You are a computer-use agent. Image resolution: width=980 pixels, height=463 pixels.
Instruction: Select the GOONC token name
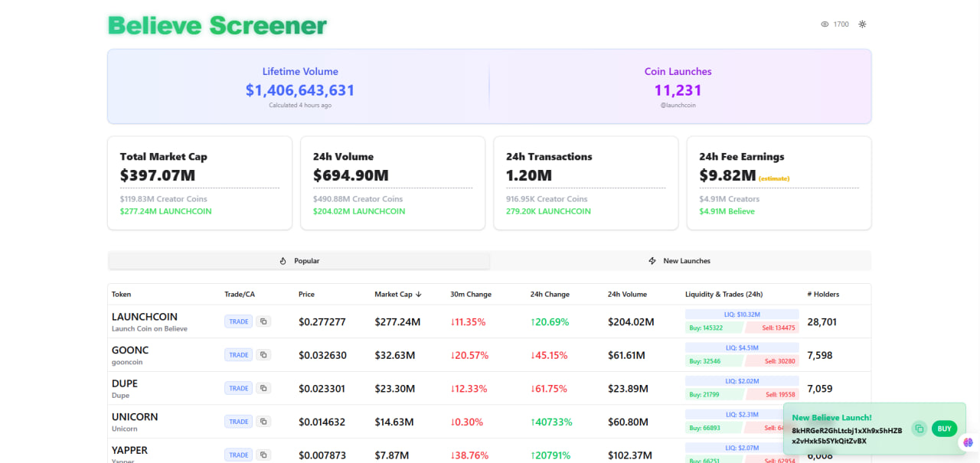pos(130,351)
